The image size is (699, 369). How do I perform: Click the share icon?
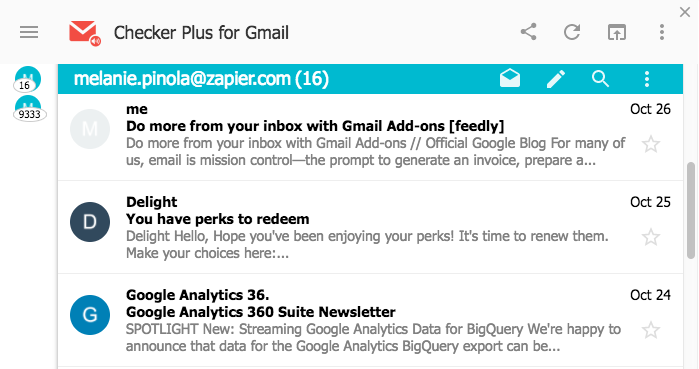(529, 32)
